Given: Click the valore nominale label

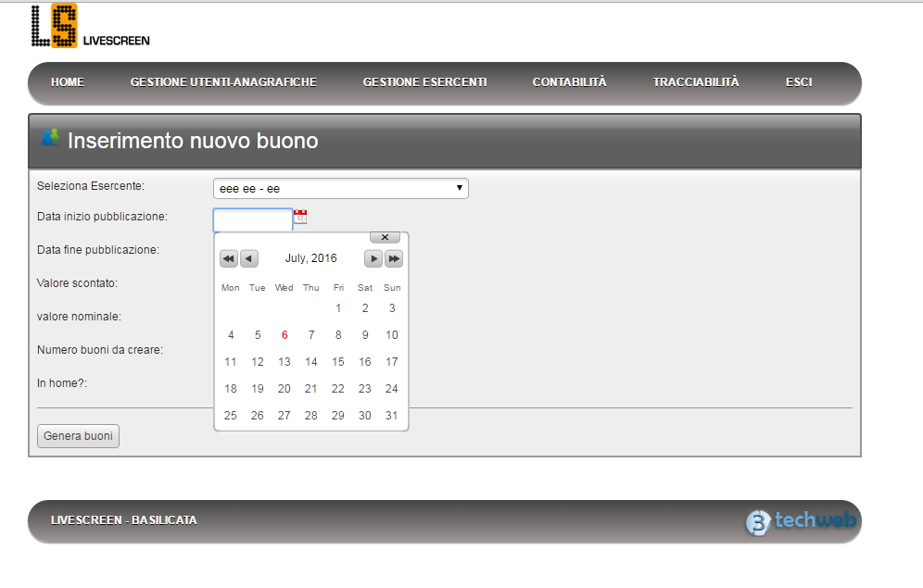Looking at the screenshot, I should [x=79, y=317].
